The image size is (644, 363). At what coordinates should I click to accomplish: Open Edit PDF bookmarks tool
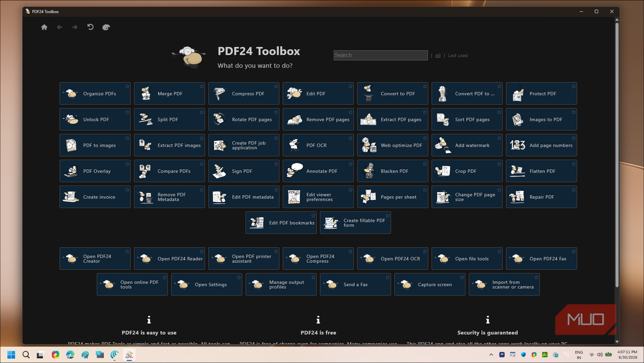click(x=281, y=222)
